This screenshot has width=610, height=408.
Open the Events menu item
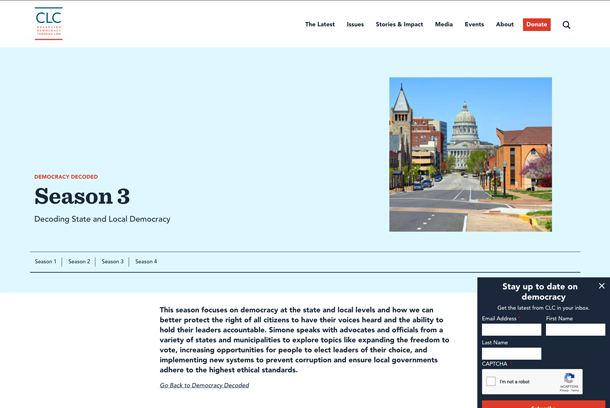[474, 24]
